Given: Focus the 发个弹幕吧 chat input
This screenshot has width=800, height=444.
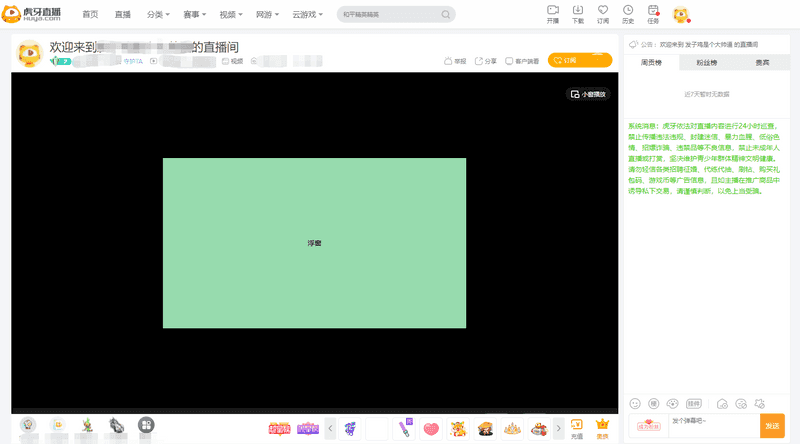Looking at the screenshot, I should 714,426.
